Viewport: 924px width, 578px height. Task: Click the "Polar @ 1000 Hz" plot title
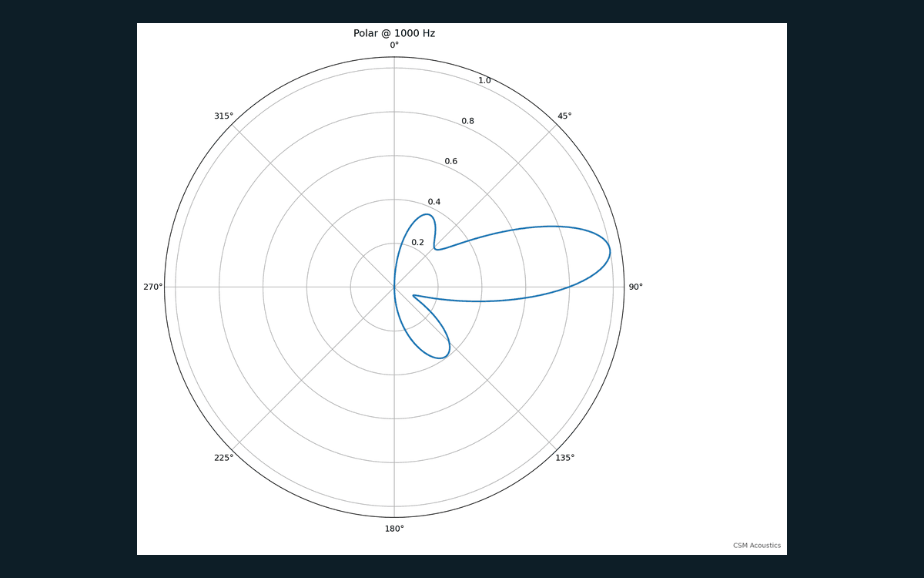click(394, 33)
